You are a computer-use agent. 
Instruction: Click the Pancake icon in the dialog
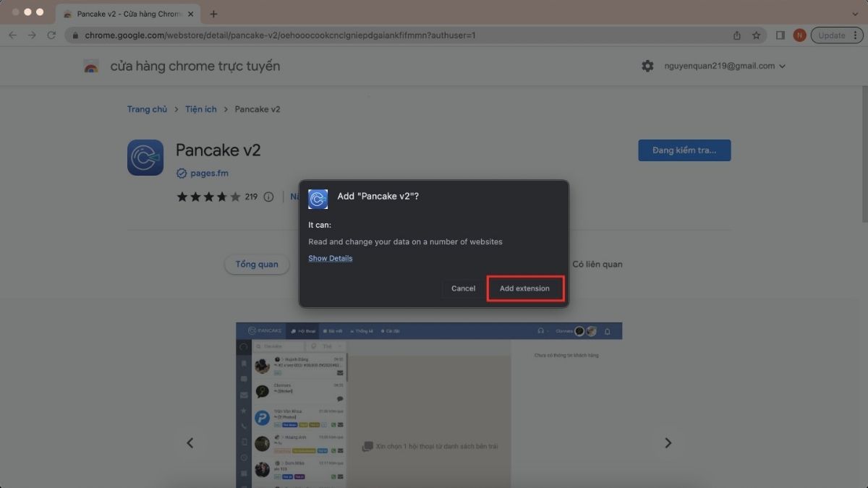318,199
